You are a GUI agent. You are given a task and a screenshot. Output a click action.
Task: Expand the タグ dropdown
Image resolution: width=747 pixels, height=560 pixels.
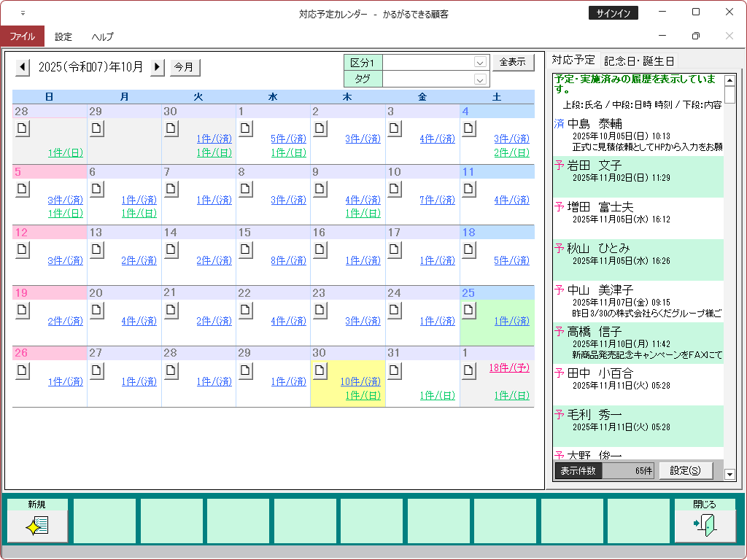(480, 79)
